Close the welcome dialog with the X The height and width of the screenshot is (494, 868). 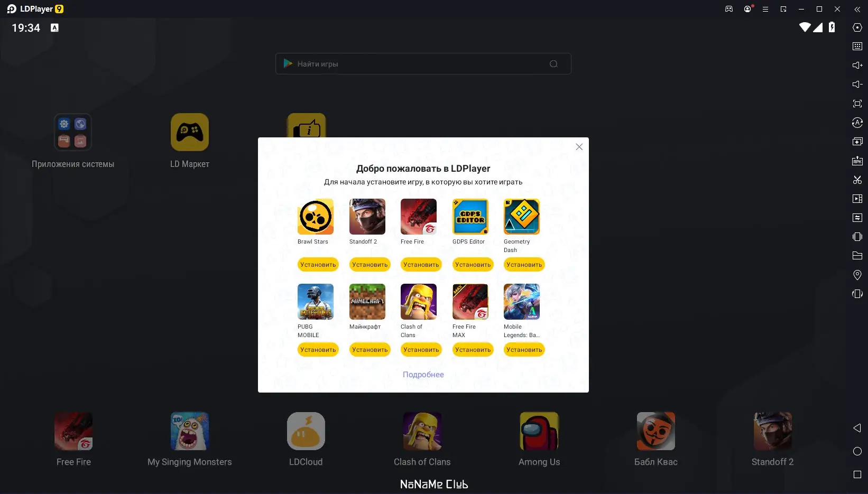click(x=579, y=147)
